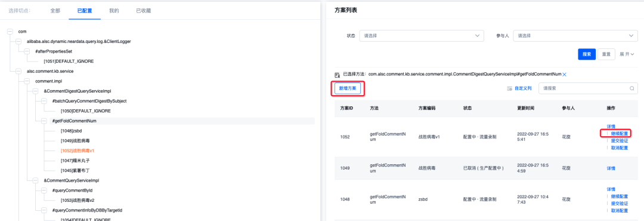This screenshot has width=644, height=221.
Task: Click timestamp 2022-09-27 10:47:43
Action: [x=532, y=199]
